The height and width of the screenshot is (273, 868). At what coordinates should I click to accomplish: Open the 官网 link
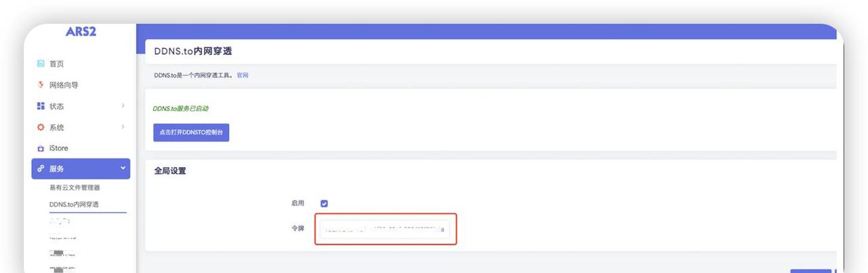[243, 75]
